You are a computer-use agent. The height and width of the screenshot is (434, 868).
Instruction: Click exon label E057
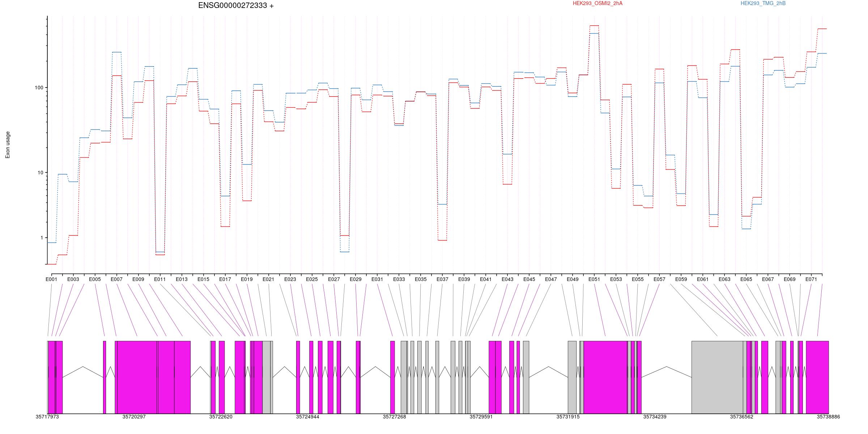pyautogui.click(x=659, y=279)
